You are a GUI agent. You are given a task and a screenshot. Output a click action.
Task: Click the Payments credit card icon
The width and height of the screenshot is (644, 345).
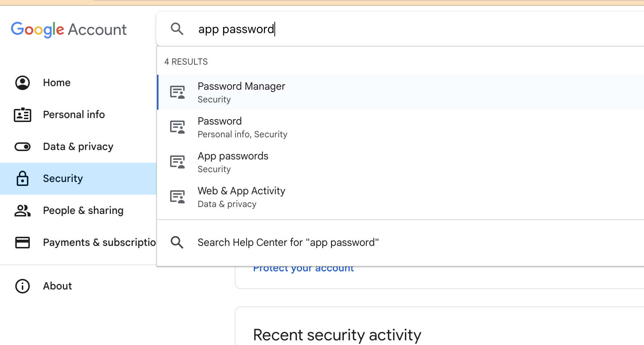[x=23, y=242]
